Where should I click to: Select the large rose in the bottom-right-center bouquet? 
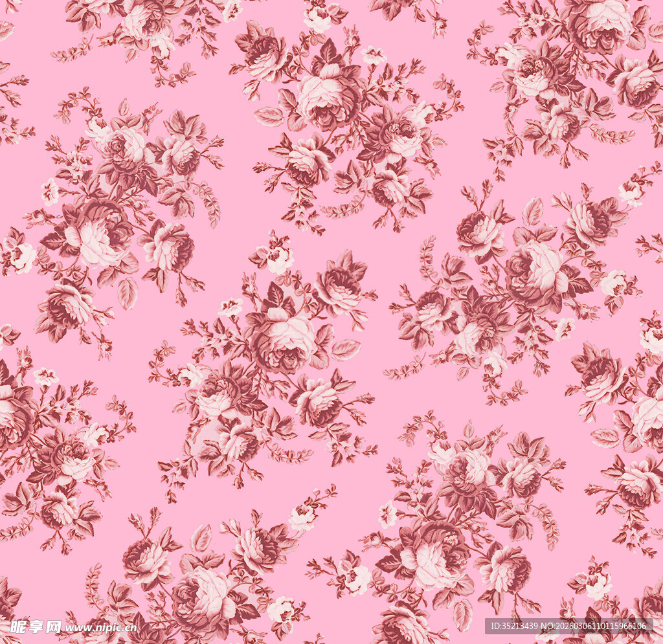coord(435,557)
